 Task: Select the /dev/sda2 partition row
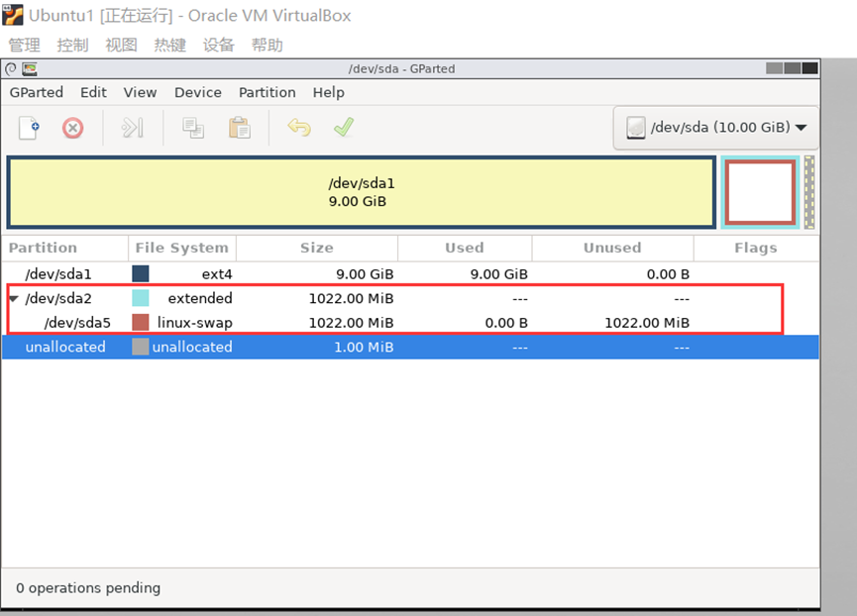tap(410, 298)
